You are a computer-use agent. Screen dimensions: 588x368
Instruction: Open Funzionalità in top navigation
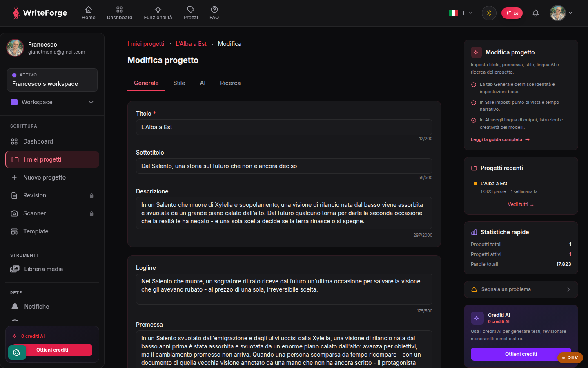(158, 13)
